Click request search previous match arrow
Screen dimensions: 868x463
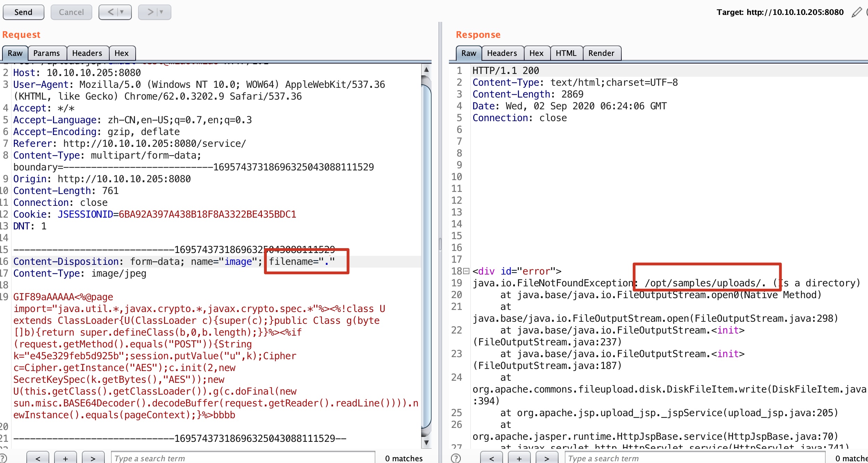37,458
